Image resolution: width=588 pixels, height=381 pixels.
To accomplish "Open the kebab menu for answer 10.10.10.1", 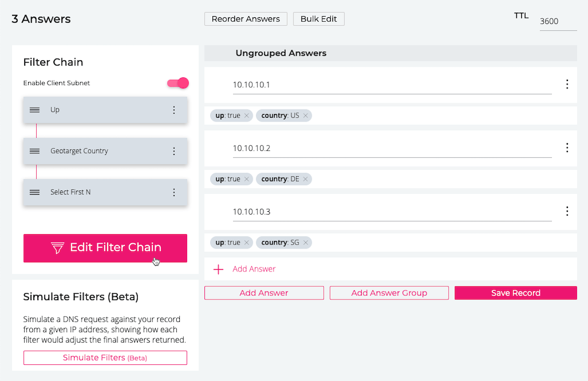I will tap(567, 84).
